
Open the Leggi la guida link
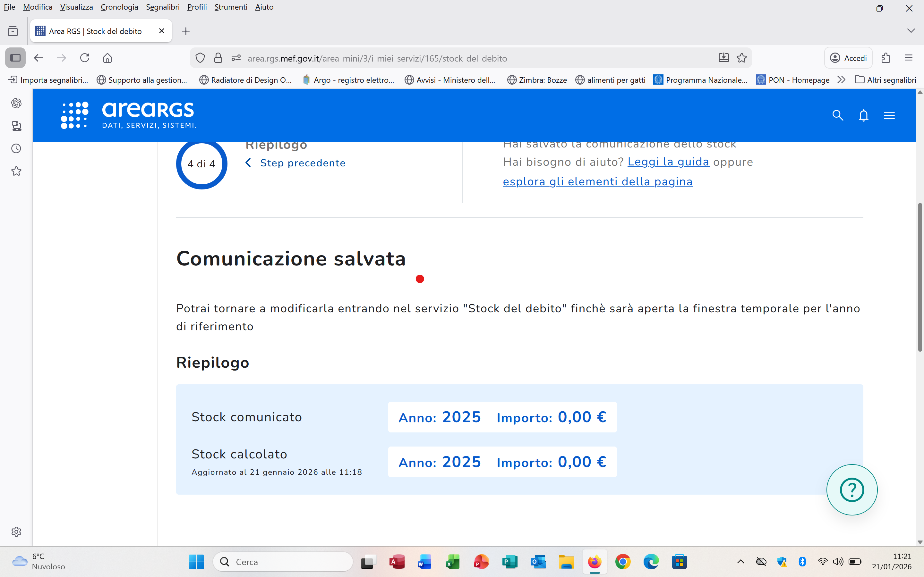(x=668, y=162)
